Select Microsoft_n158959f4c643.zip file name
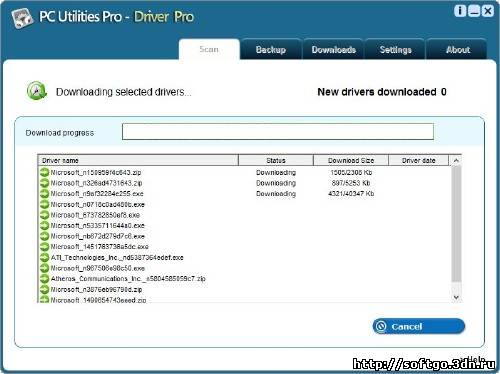The image size is (500, 374). 96,172
